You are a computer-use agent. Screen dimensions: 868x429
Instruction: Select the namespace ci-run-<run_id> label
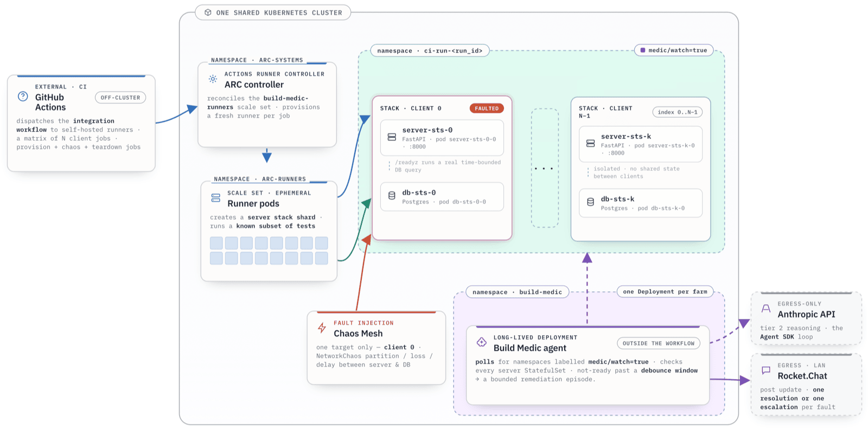[x=430, y=50]
